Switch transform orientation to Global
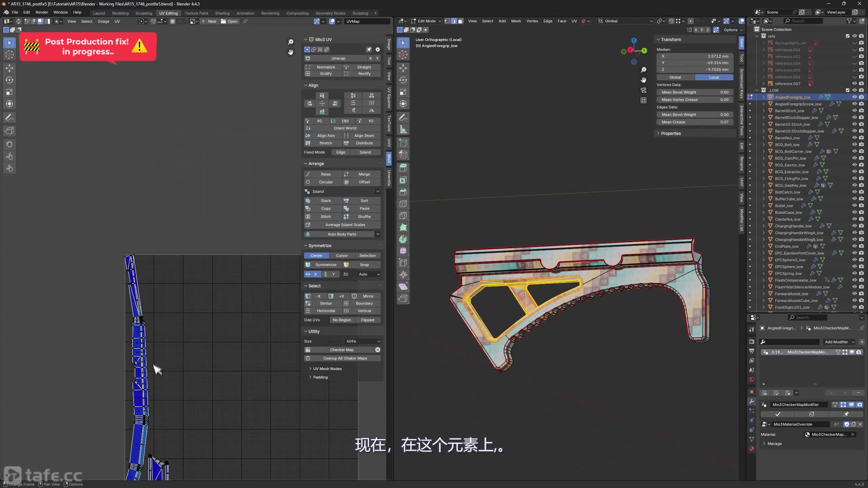The width and height of the screenshot is (868, 488). (x=675, y=77)
